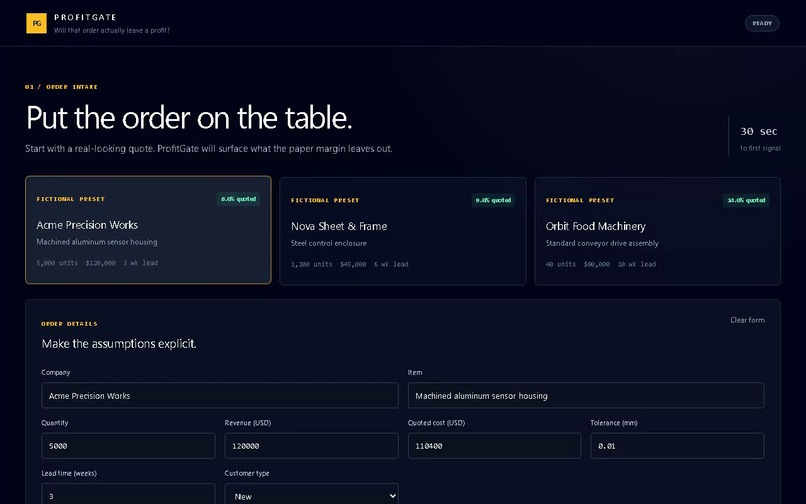Click the 9.0% quoted badge on Nova card
Viewport: 806px width, 504px height.
(493, 200)
